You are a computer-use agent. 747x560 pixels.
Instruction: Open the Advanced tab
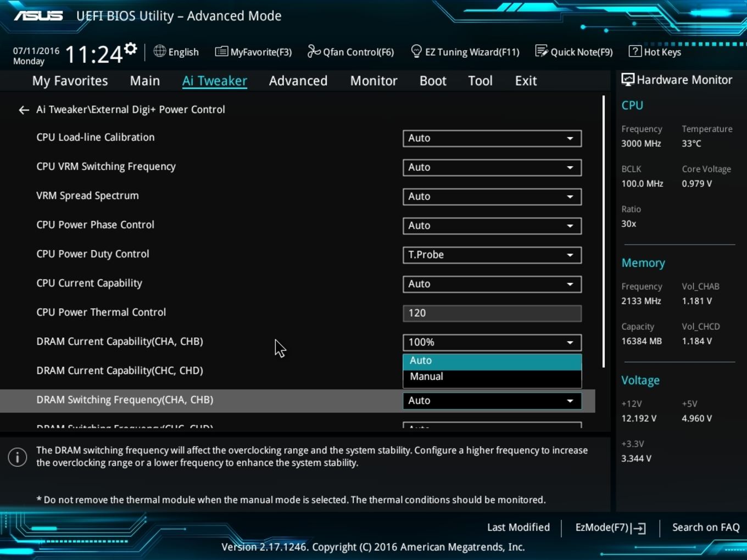[x=298, y=81]
